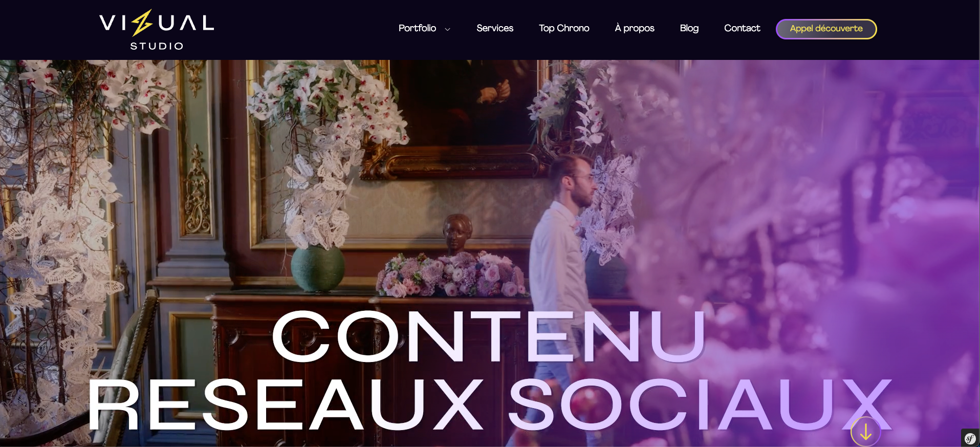980x447 pixels.
Task: Click the yellow scroll-down arrow circle
Action: [x=865, y=432]
